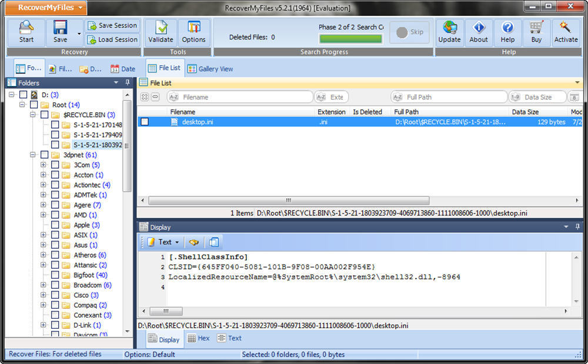
Task: Click the green search progress bar
Action: pyautogui.click(x=350, y=39)
